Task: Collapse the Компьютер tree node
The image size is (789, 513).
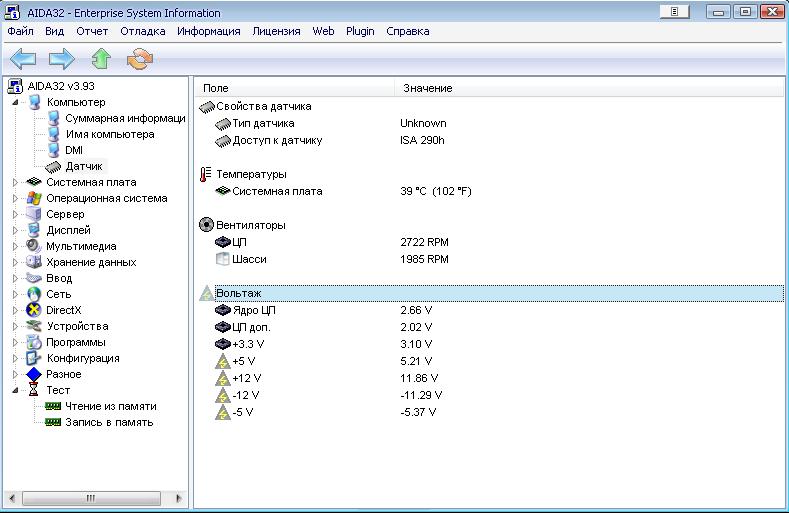Action: [x=15, y=102]
